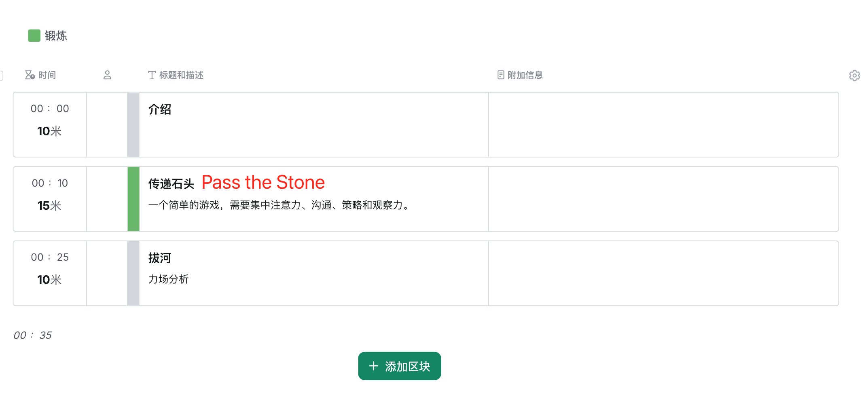Image resolution: width=868 pixels, height=413 pixels.
Task: Edit the 介绍 block title
Action: [x=160, y=109]
